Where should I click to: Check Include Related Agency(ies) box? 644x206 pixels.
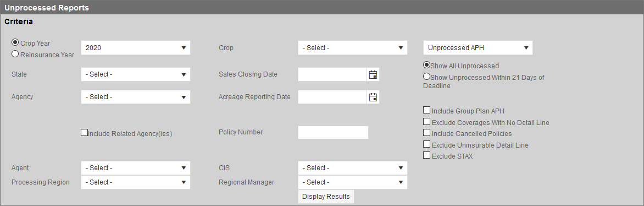(84, 133)
